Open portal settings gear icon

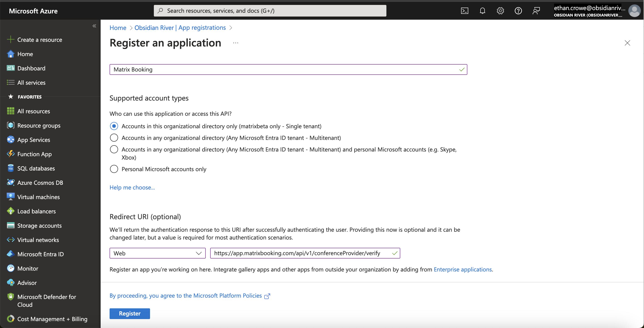pos(500,11)
